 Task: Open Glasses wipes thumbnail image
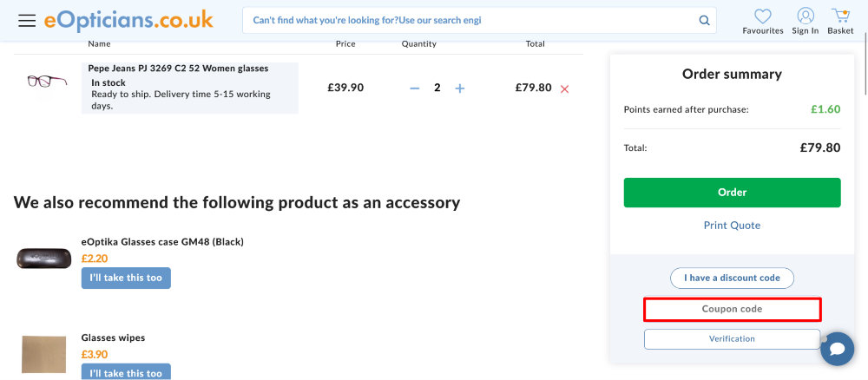click(x=43, y=355)
